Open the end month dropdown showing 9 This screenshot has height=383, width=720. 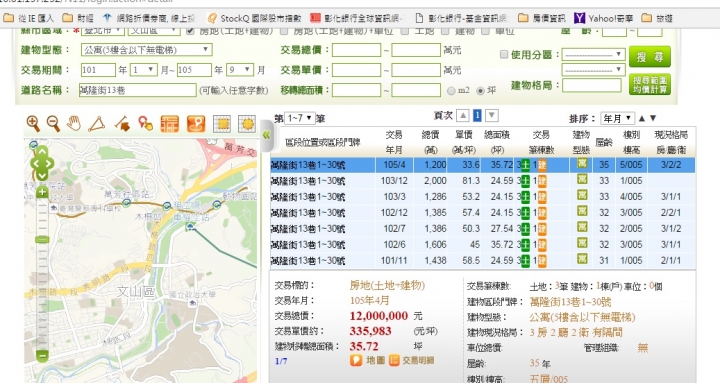click(x=240, y=70)
